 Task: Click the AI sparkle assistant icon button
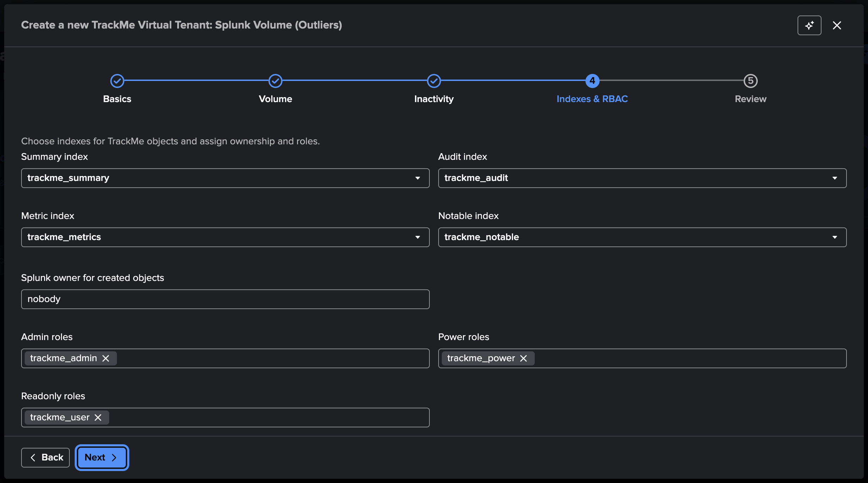point(809,25)
